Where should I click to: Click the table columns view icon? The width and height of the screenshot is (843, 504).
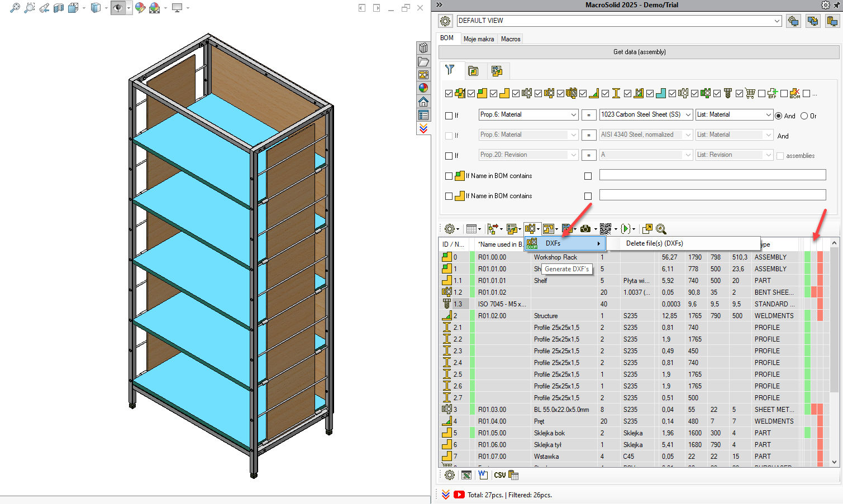(x=471, y=229)
